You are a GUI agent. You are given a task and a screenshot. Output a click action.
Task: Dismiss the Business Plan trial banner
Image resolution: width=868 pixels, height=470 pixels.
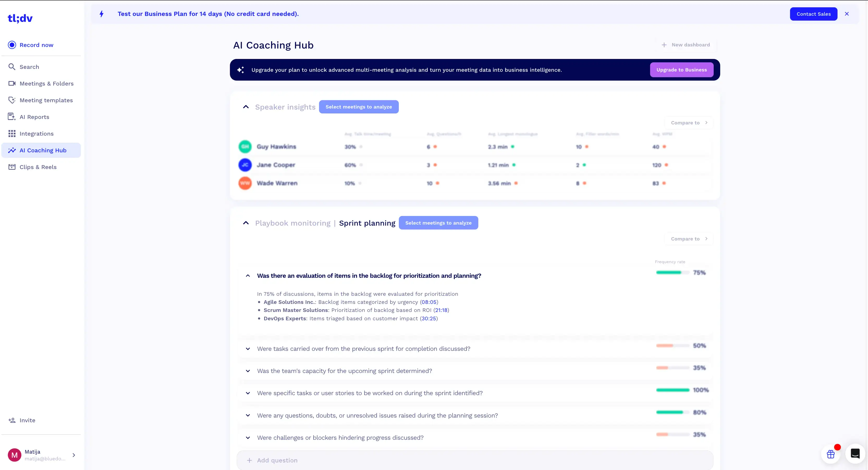pos(847,14)
